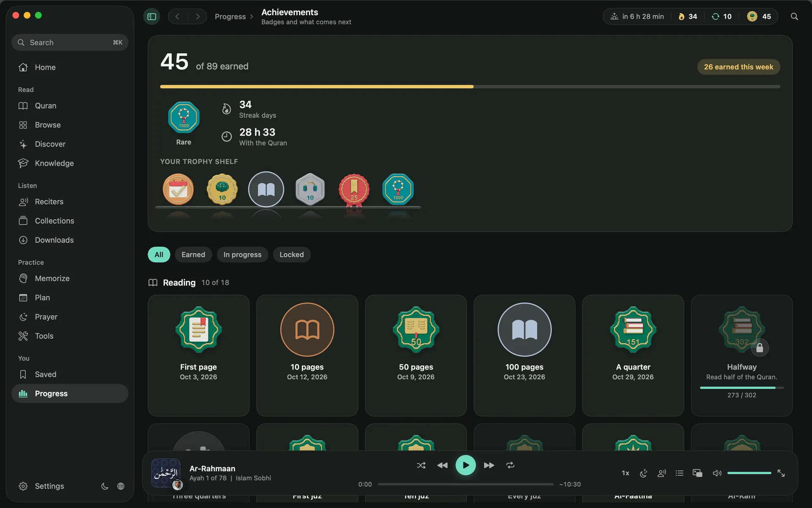The width and height of the screenshot is (812, 508).
Task: Open Reciters in the sidebar
Action: 70,202
